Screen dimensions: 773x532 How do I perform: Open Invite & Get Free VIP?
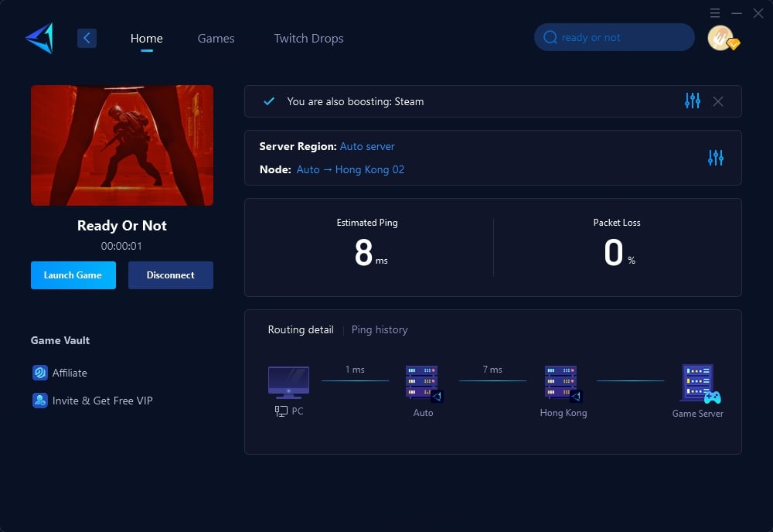(103, 401)
